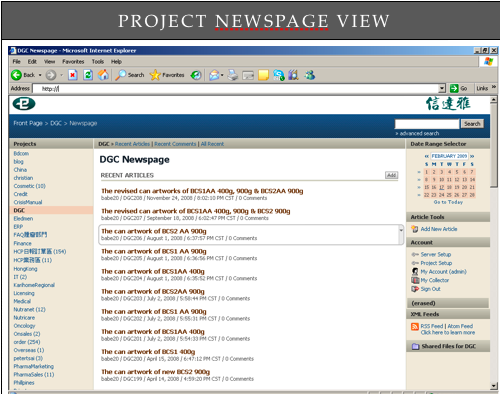This screenshot has height=394, width=500.
Task: Open the Favorites star toolbar button
Action: (x=167, y=75)
